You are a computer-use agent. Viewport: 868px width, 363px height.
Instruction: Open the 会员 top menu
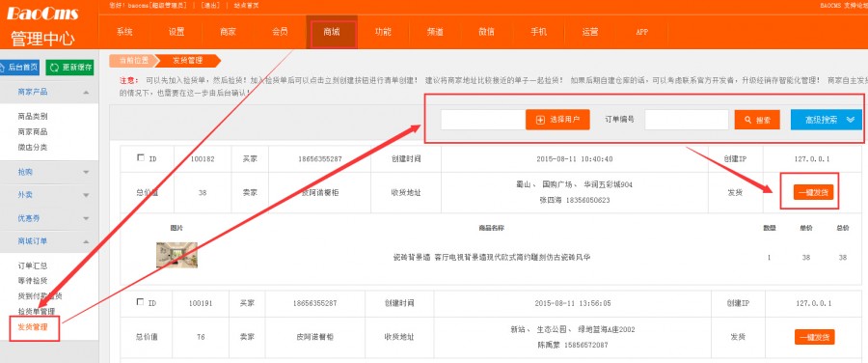point(280,32)
